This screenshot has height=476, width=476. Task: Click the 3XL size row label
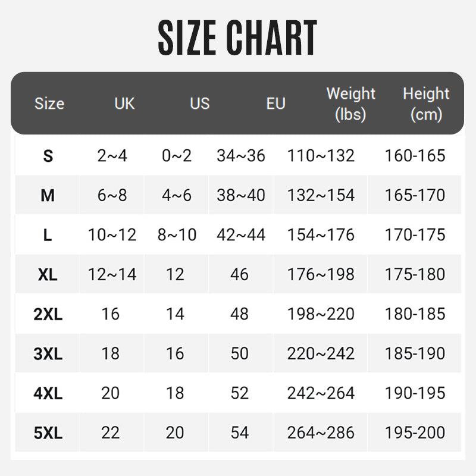(48, 353)
